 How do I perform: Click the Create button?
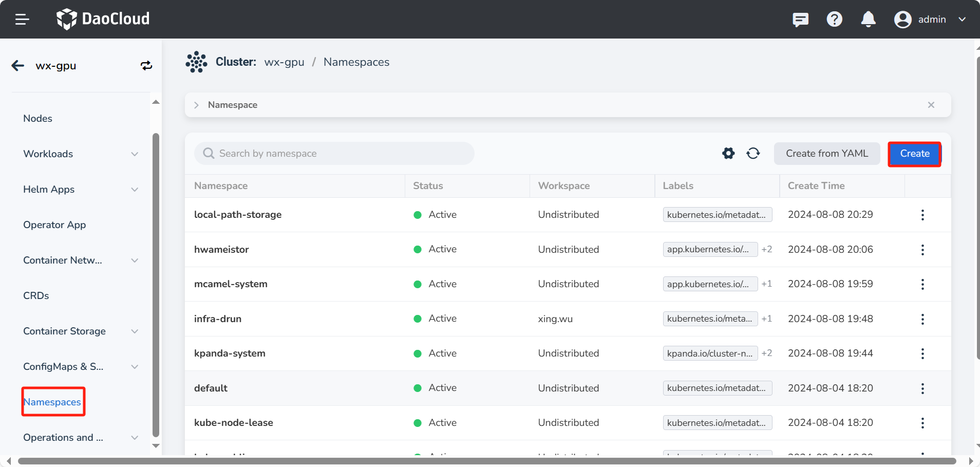click(x=914, y=154)
